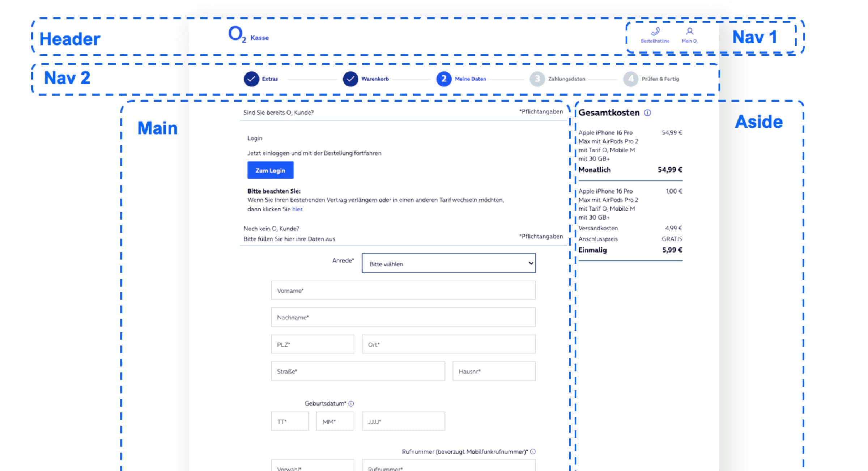Click the 'Gesamtkosten' heading
Screen dimensions: 868x471
(x=609, y=113)
